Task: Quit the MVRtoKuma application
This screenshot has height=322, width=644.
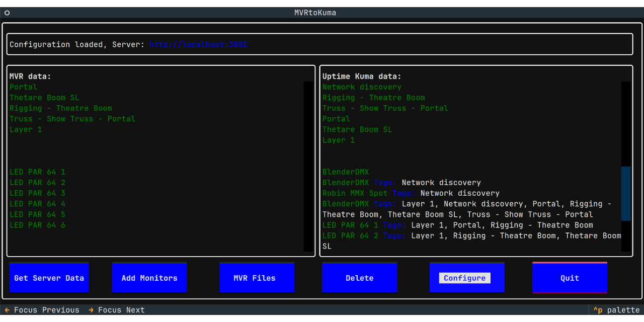Action: point(570,278)
